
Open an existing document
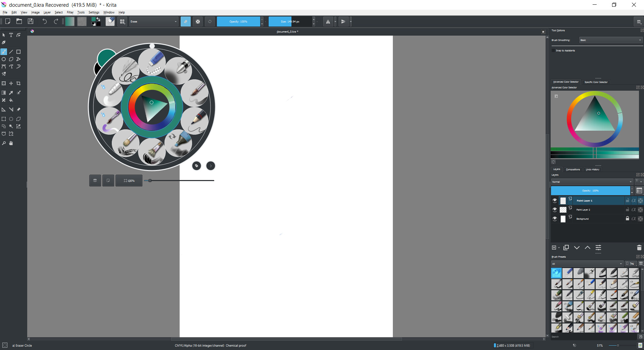tap(19, 21)
